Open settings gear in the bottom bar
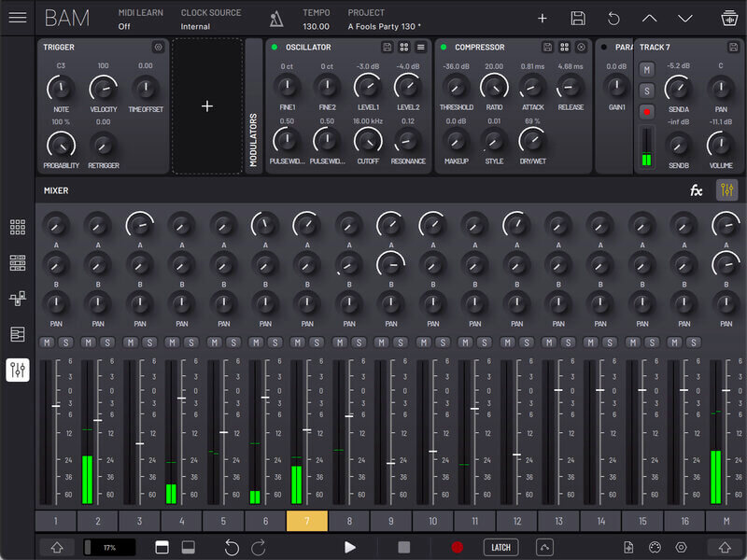 (x=680, y=549)
